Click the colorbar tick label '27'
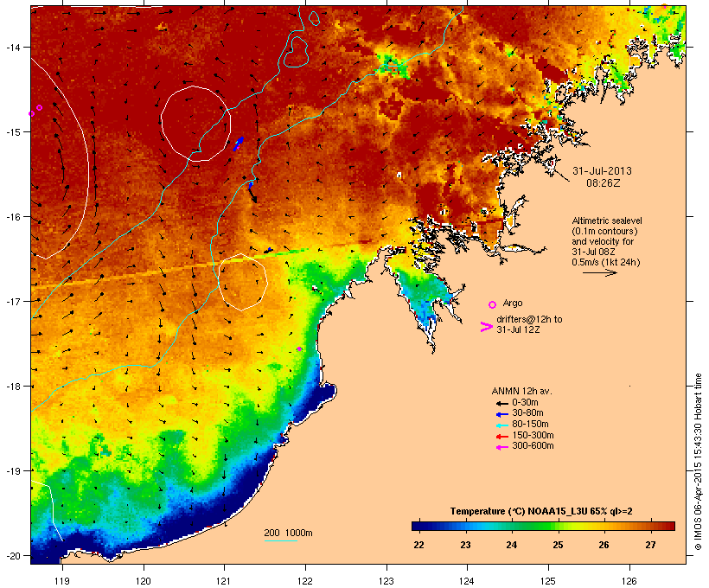709x588 pixels. tap(650, 545)
